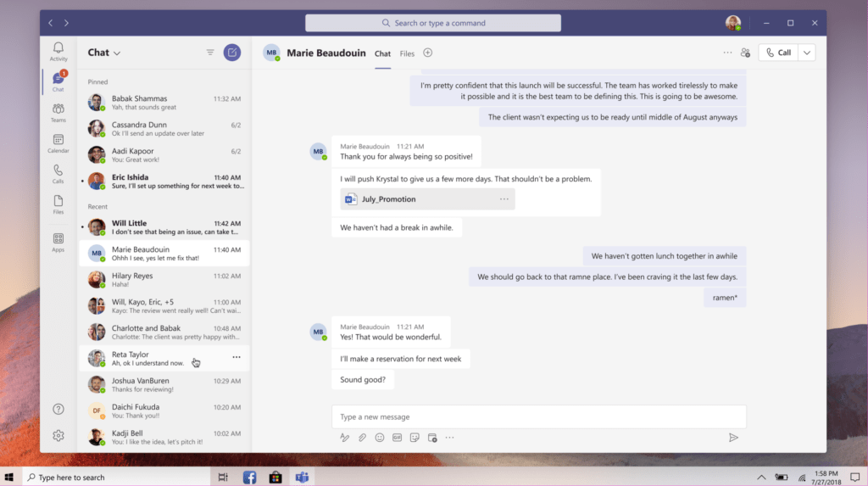Viewport: 868px width, 486px height.
Task: Focus the Search or type a command box
Action: coord(433,23)
